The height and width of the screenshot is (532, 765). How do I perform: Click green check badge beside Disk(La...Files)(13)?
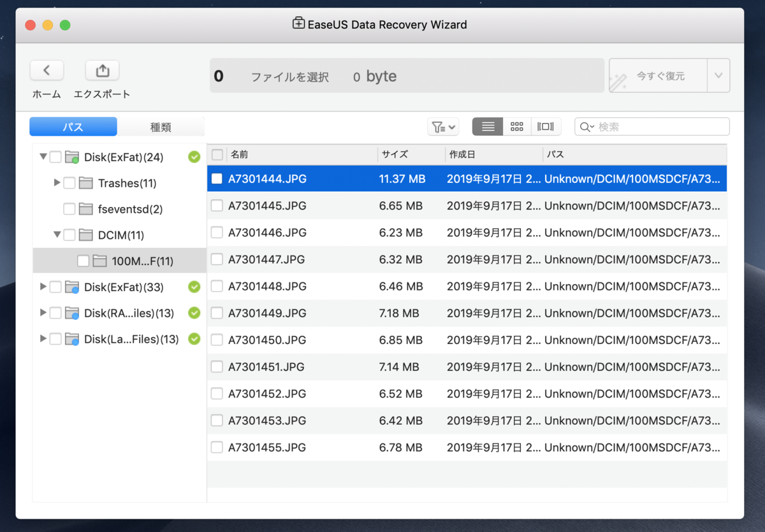click(x=194, y=339)
